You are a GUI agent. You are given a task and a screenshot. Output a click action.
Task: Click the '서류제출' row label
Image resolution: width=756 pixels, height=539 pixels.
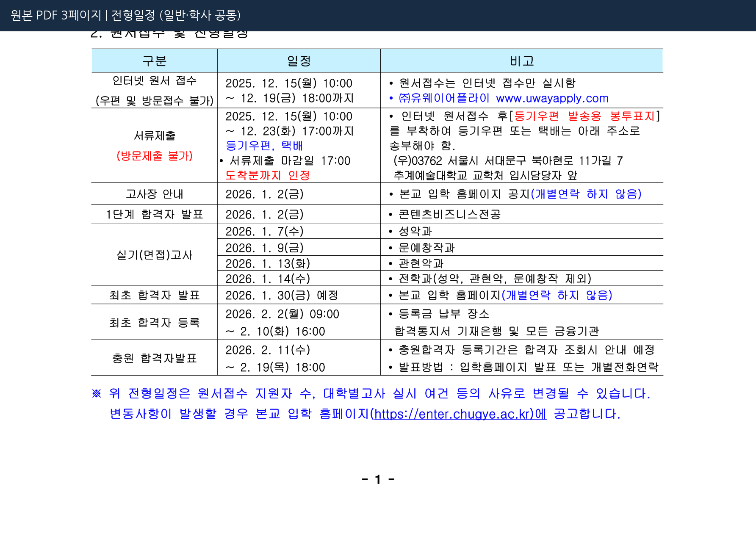tap(155, 135)
